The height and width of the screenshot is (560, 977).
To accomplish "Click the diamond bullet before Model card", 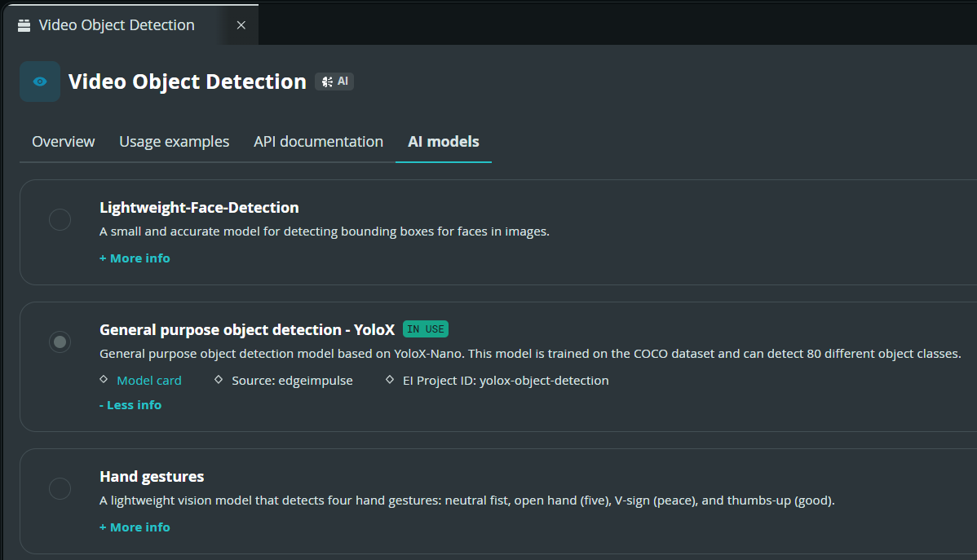I will [x=104, y=379].
